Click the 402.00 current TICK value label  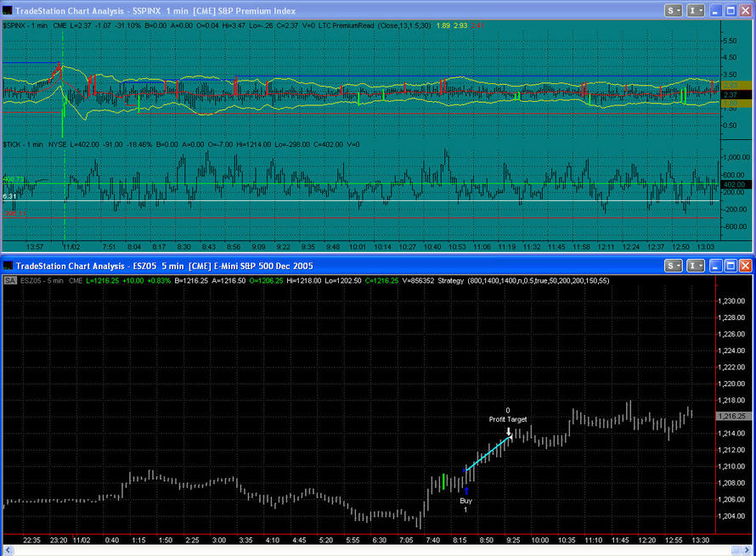(x=735, y=184)
